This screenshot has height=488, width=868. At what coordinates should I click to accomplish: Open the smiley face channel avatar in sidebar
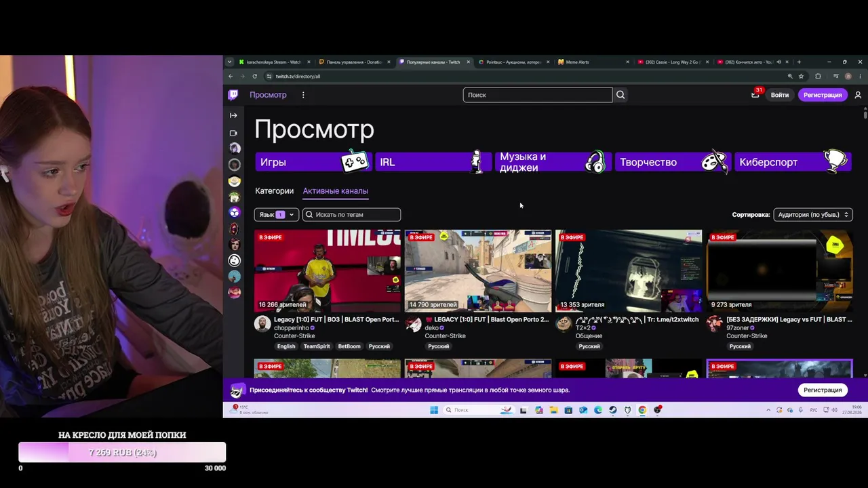click(x=234, y=260)
